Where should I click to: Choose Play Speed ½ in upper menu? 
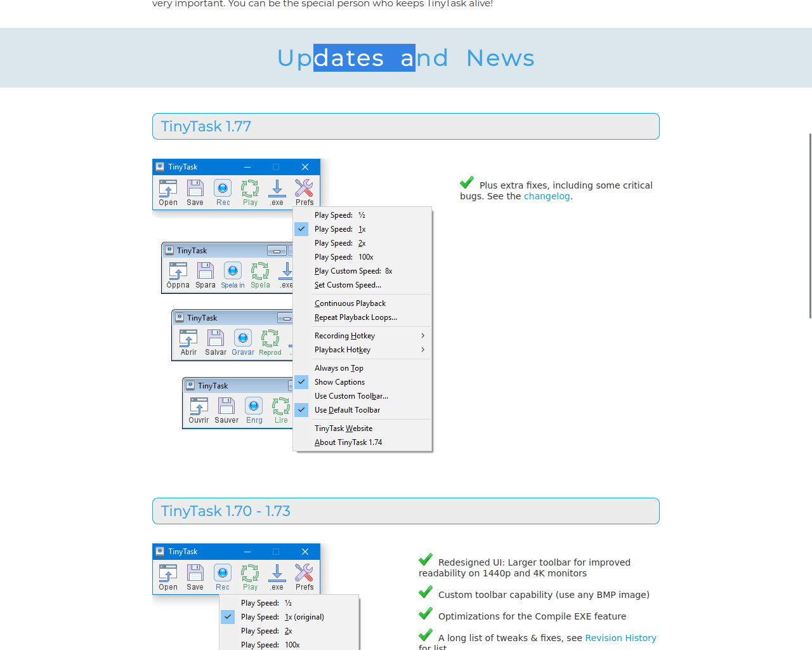coord(362,215)
